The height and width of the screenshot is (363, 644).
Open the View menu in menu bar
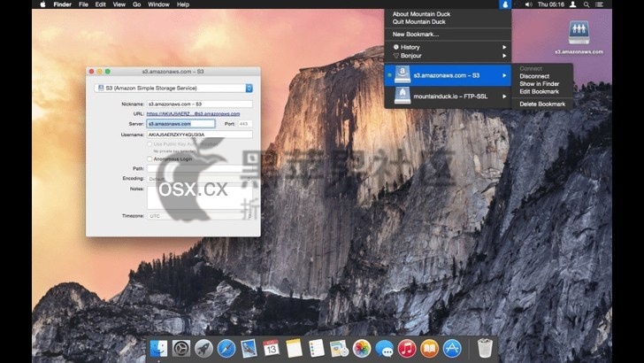[x=119, y=4]
